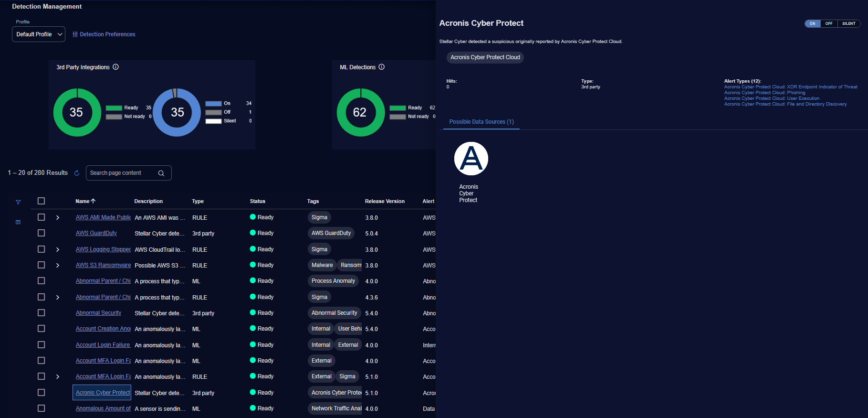
Task: Open the table filter funnel icon
Action: pos(18,202)
